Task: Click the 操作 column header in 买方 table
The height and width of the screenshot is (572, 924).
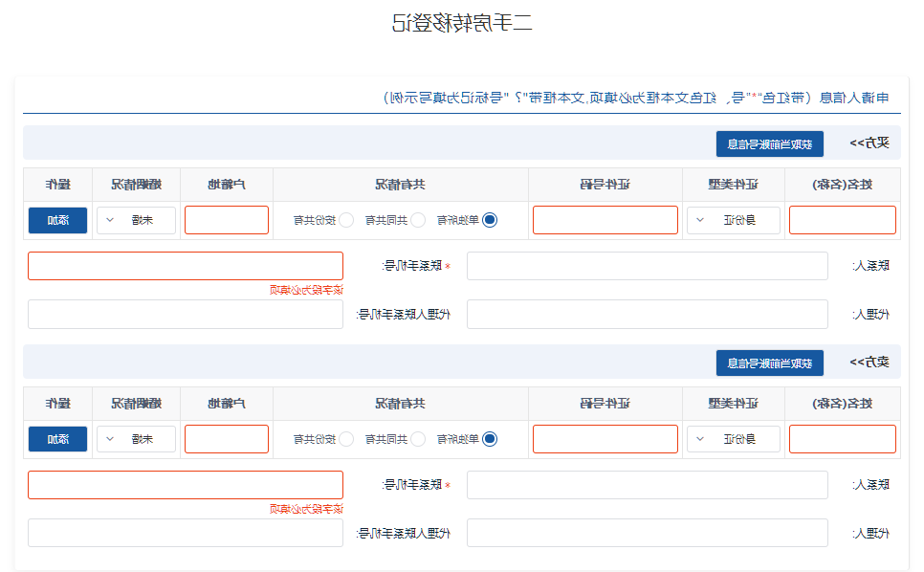Action: (x=57, y=185)
